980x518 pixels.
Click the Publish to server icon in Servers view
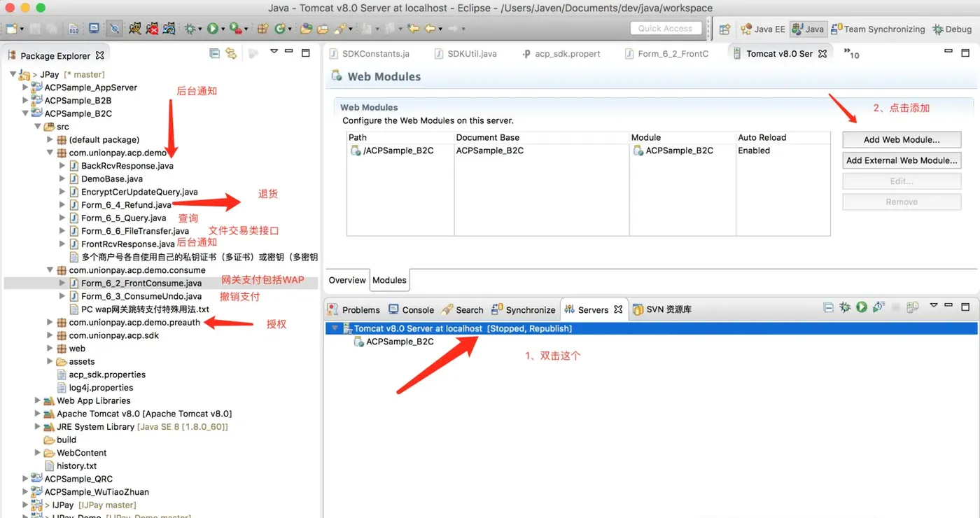click(913, 307)
